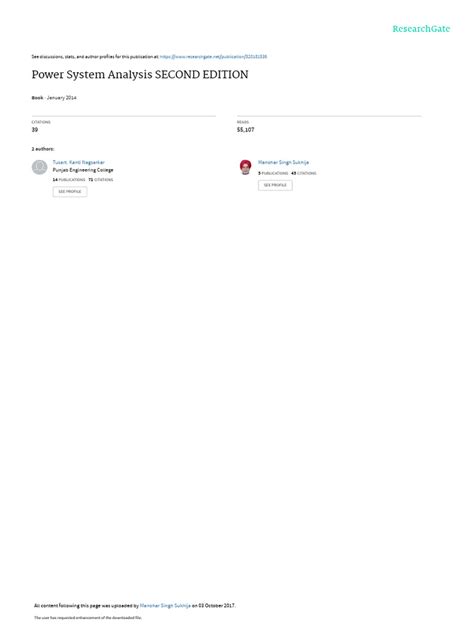This screenshot has height=632, width=474.
Task: Click the enhancement request footer note
Action: pos(88,617)
